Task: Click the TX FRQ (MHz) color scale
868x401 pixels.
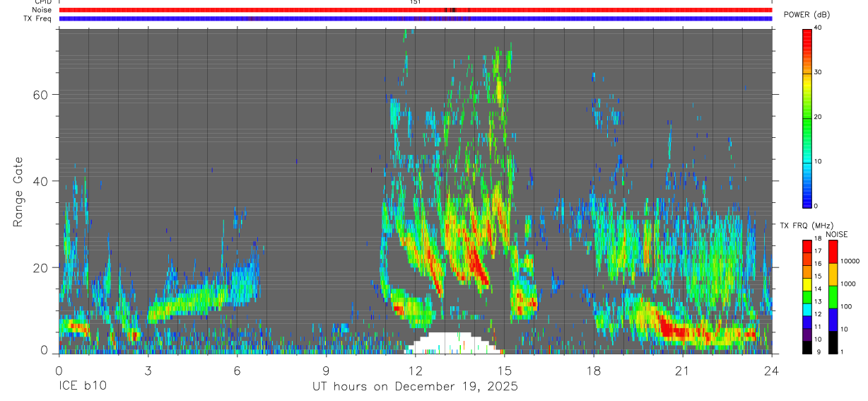Action: pyautogui.click(x=807, y=297)
